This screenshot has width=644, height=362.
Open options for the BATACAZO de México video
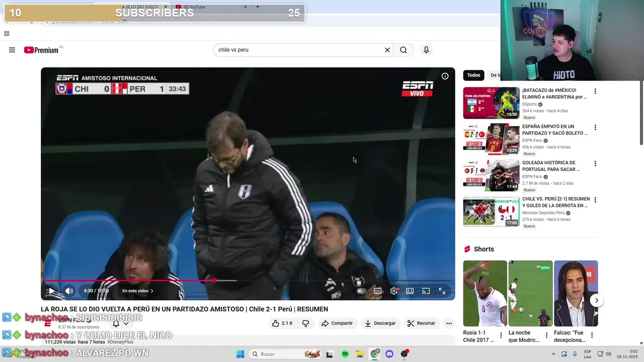tap(595, 92)
